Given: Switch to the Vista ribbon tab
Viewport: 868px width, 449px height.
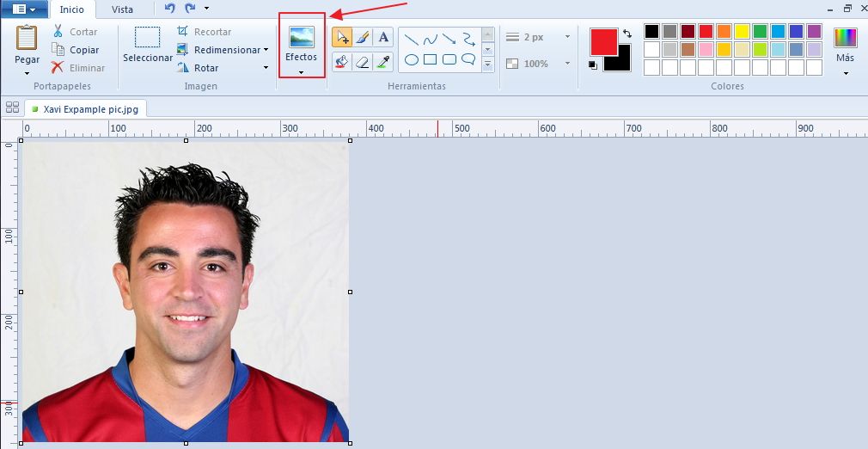Looking at the screenshot, I should pos(122,9).
